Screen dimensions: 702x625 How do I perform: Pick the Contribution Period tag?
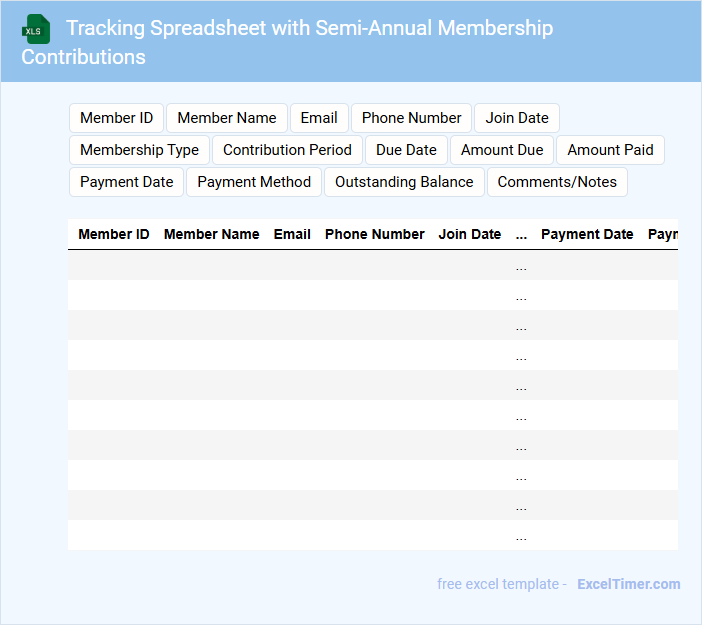pyautogui.click(x=287, y=150)
